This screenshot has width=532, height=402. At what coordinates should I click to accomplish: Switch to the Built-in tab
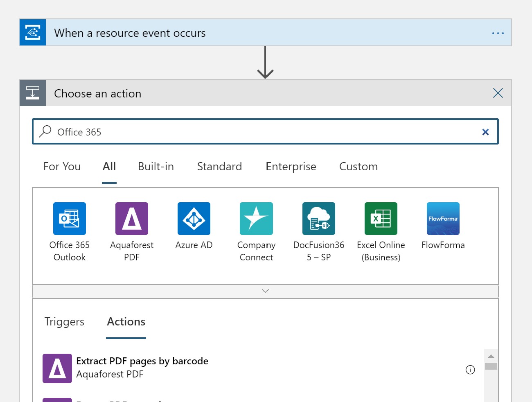(x=156, y=167)
